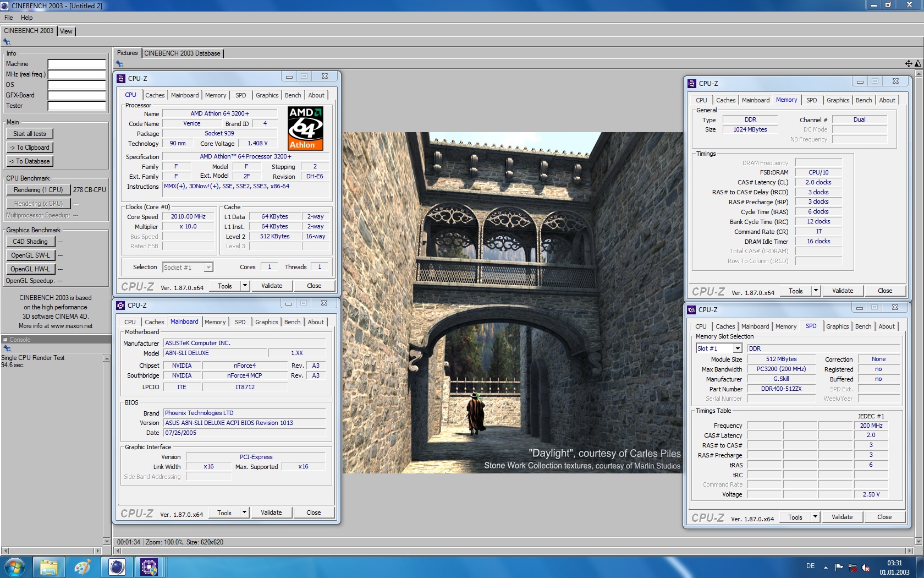Screen dimensions: 924x578
Task: Switch to View tab in CINEBENCH
Action: [66, 31]
